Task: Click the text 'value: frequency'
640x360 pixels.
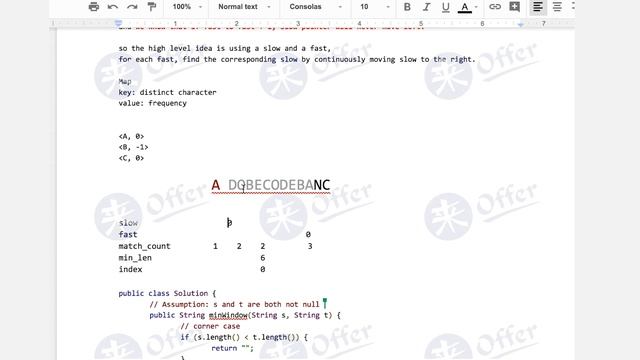Action: coord(153,103)
